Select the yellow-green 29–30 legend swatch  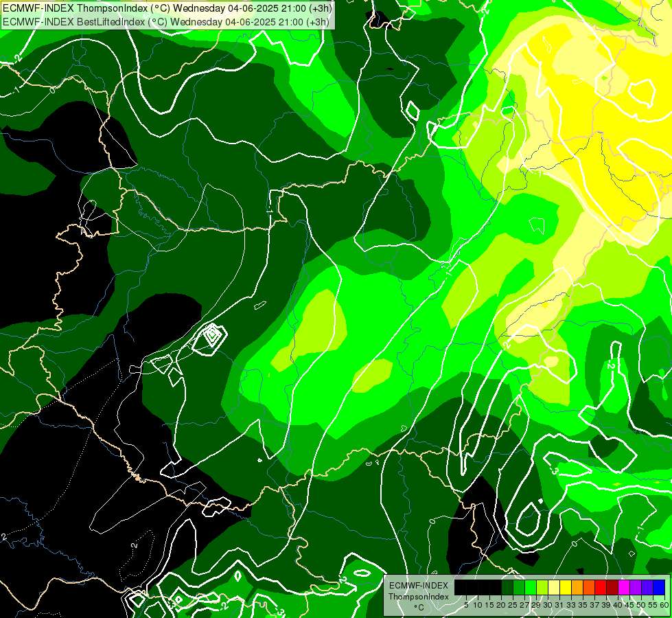pos(542,587)
